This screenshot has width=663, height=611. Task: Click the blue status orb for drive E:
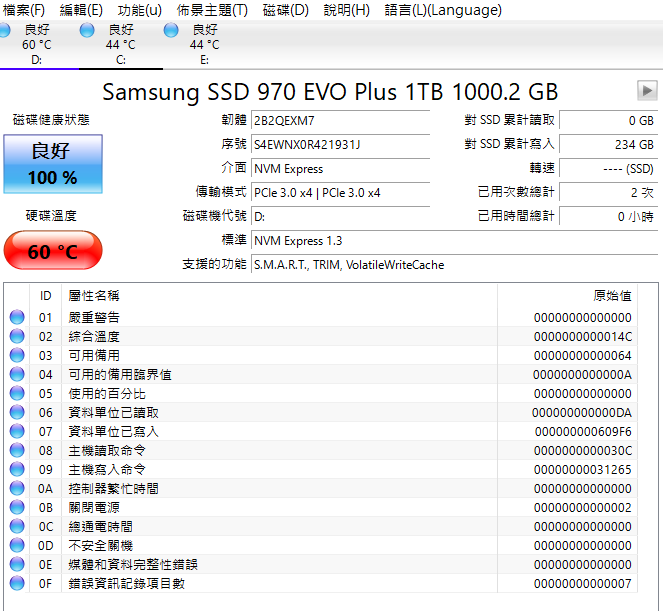pyautogui.click(x=171, y=30)
